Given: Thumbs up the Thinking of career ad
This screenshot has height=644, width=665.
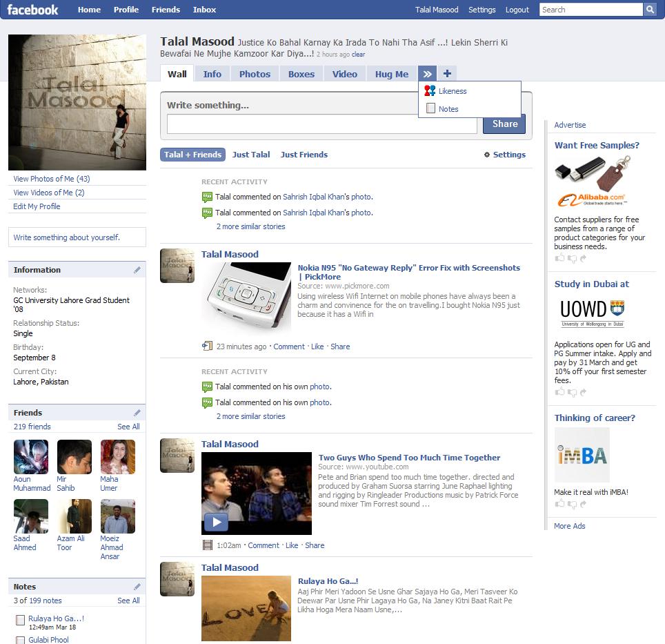Looking at the screenshot, I should coord(560,504).
